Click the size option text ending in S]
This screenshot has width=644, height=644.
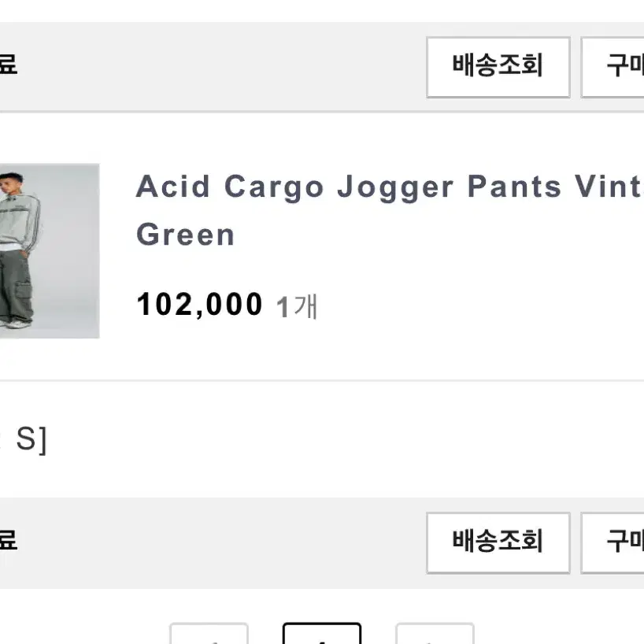[24, 440]
